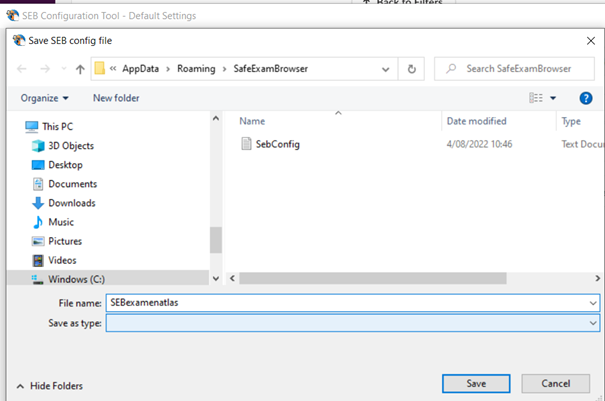Open the Organize menu
Screen dimensions: 605x401
pyautogui.click(x=44, y=98)
